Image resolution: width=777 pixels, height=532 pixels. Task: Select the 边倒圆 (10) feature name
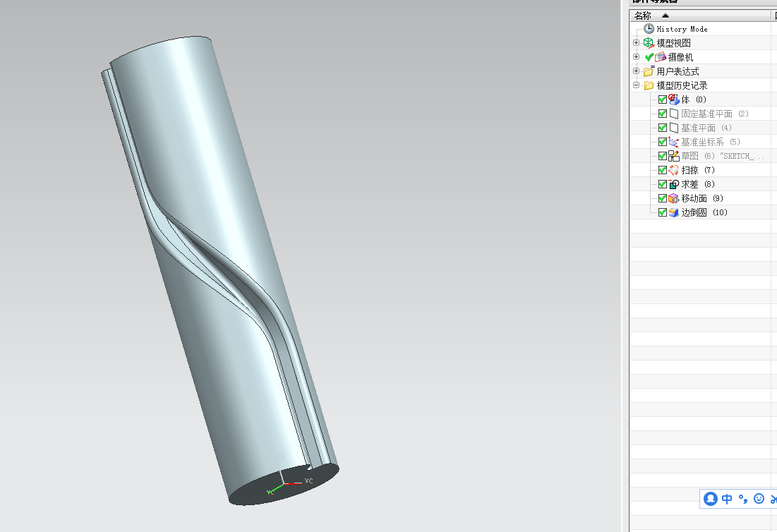tap(704, 212)
